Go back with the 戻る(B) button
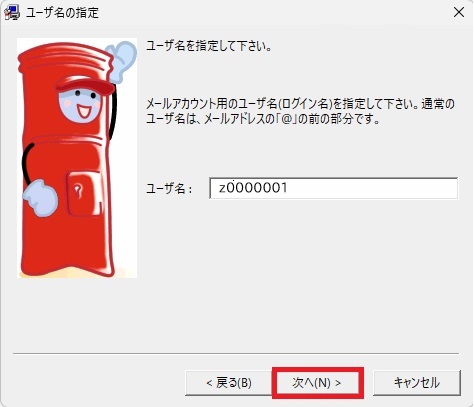 pos(229,383)
